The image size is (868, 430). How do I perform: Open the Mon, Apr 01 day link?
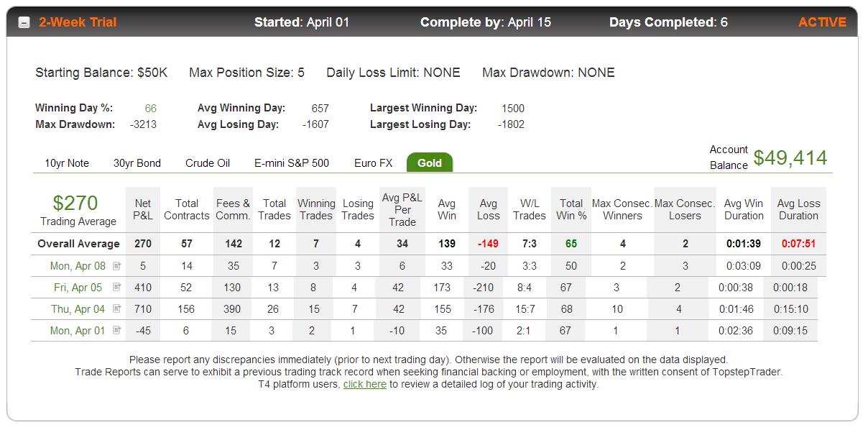(78, 331)
